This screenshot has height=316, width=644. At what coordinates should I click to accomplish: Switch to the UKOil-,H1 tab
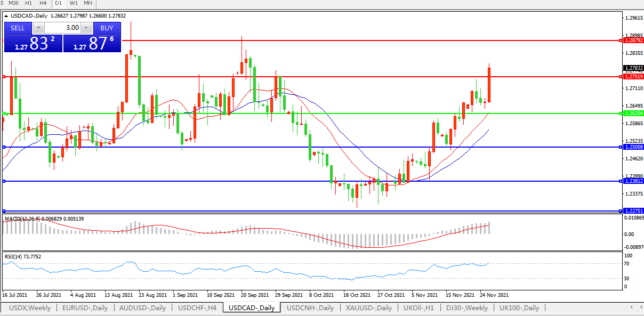(419, 307)
